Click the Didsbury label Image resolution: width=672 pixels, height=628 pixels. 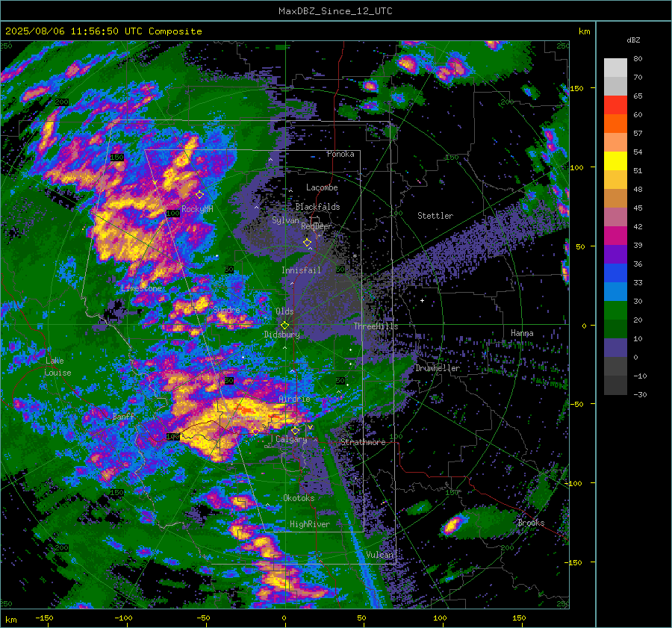pos(281,335)
